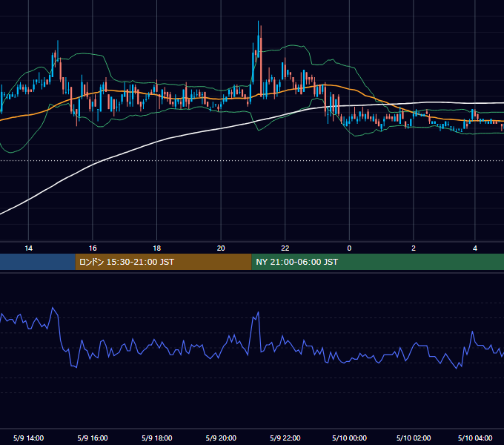Click the hour label 14 on price chart axis
The width and height of the screenshot is (504, 445).
pos(29,248)
